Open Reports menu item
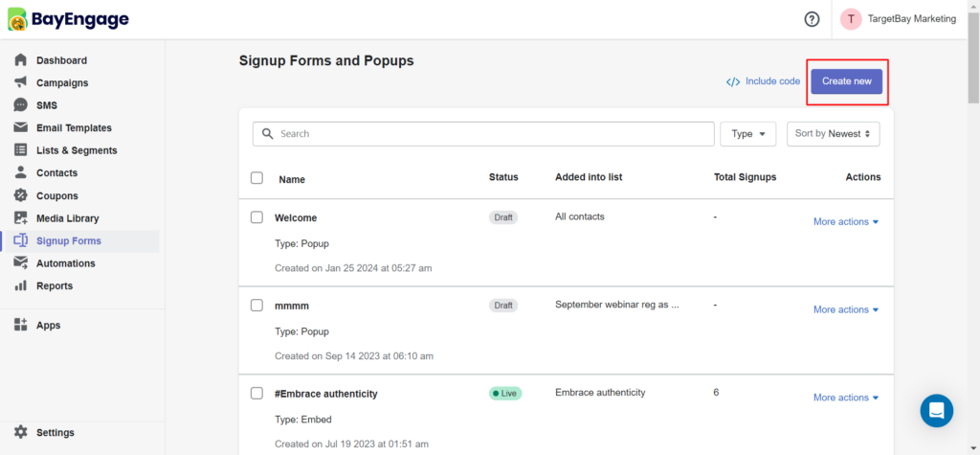Image resolution: width=980 pixels, height=455 pixels. tap(55, 286)
